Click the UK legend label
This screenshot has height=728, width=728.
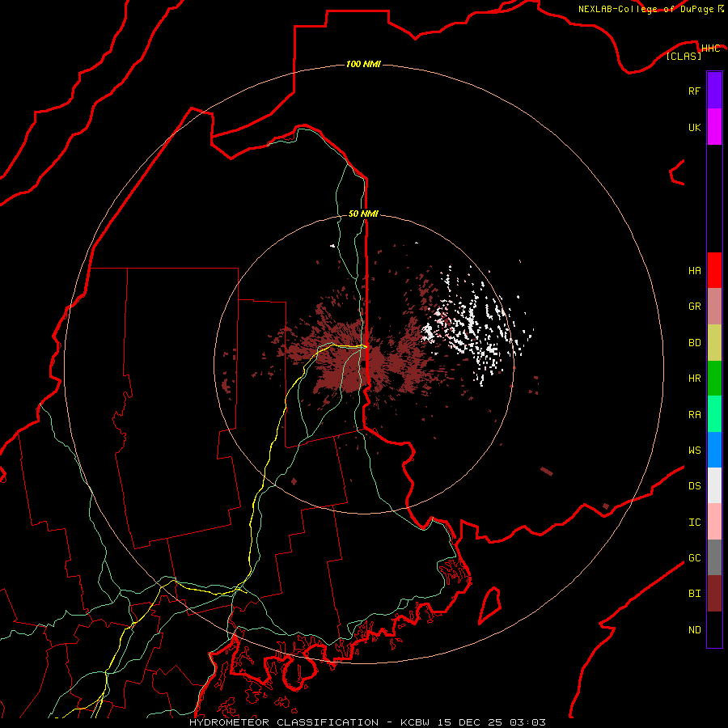pos(694,127)
